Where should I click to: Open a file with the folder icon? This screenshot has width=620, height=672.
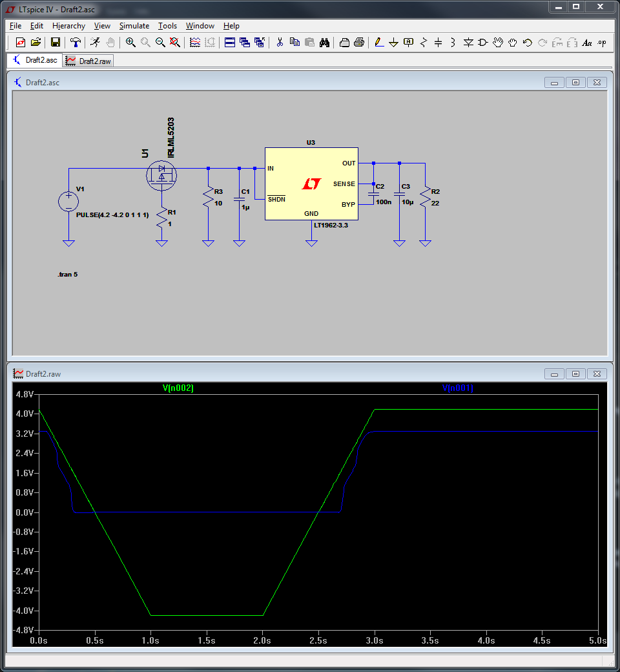[36, 42]
